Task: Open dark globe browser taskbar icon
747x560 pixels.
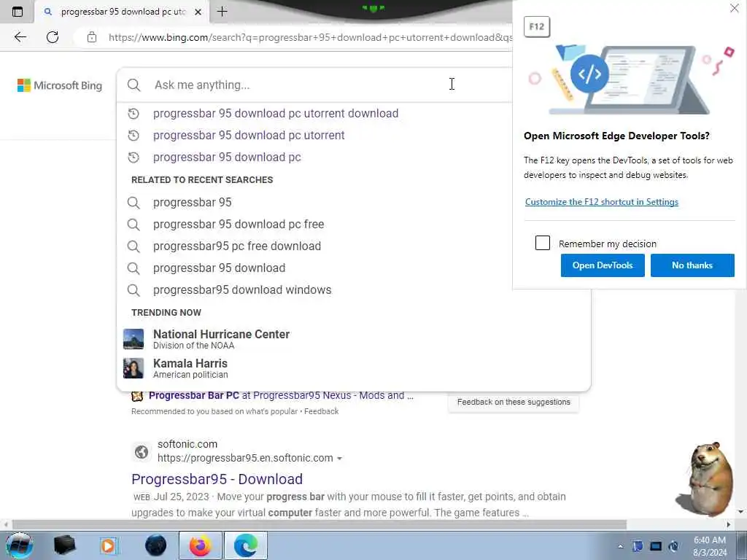Action: pos(156,545)
